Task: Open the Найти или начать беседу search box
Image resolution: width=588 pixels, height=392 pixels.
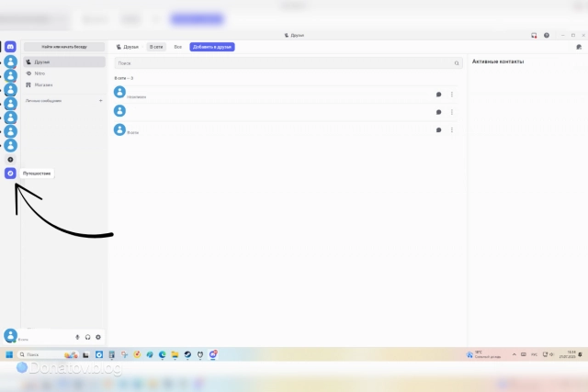Action: click(x=64, y=47)
